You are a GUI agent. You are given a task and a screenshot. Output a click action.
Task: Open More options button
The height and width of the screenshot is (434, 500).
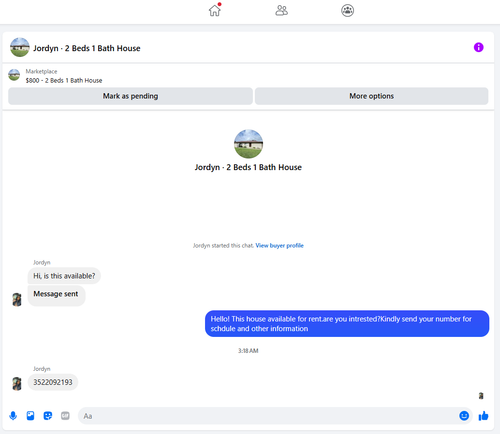371,96
